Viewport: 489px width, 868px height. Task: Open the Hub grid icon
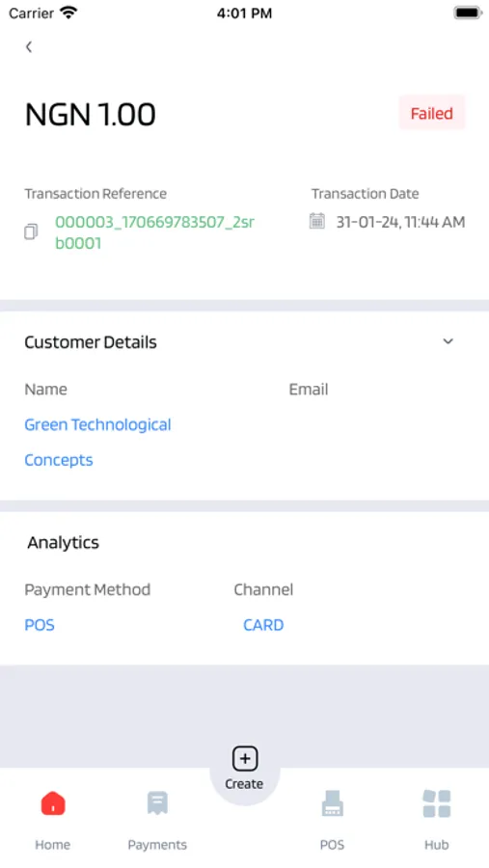[x=436, y=803]
